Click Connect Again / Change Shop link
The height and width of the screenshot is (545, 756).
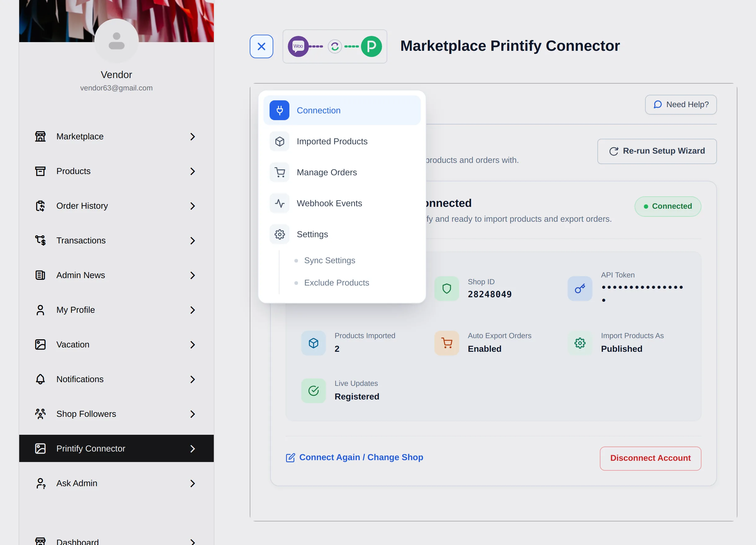click(354, 457)
